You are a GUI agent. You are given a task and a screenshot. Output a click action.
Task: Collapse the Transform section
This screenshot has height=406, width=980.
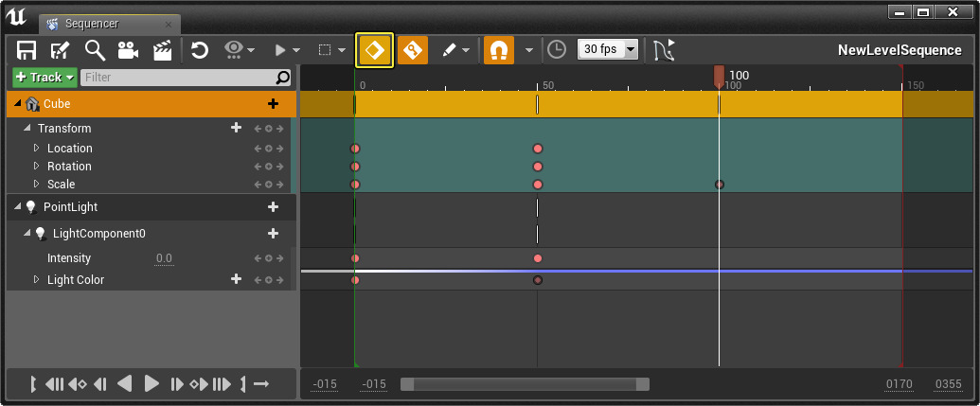(x=27, y=128)
